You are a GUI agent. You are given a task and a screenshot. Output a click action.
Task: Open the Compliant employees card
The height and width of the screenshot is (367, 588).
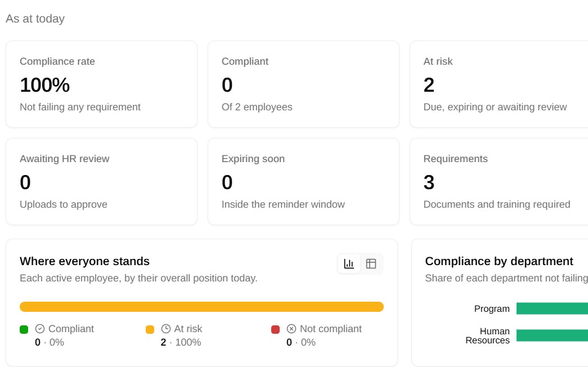[x=303, y=84]
